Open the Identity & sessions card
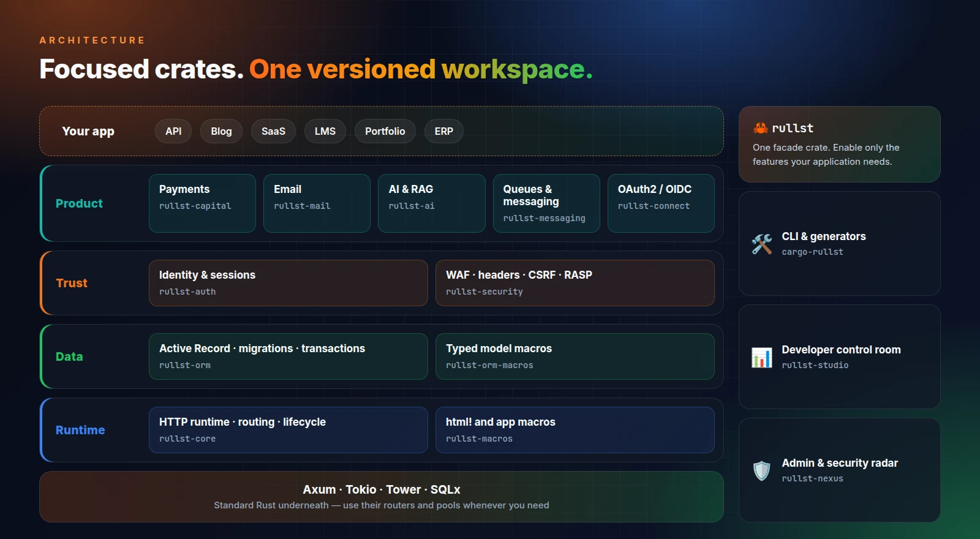 pyautogui.click(x=288, y=283)
